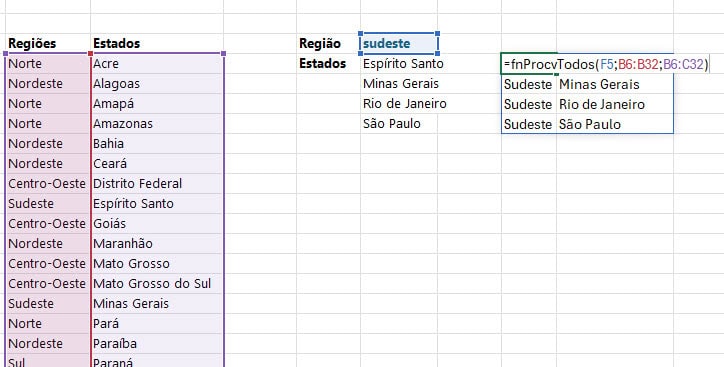Click Minas Gerais in the spill range
The height and width of the screenshot is (367, 724).
(x=615, y=84)
